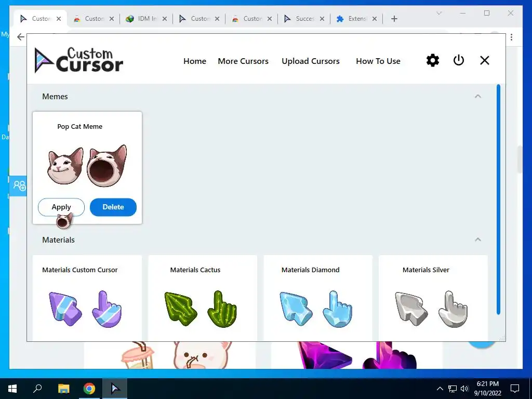
Task: Open File Explorer from the taskbar
Action: (63, 389)
